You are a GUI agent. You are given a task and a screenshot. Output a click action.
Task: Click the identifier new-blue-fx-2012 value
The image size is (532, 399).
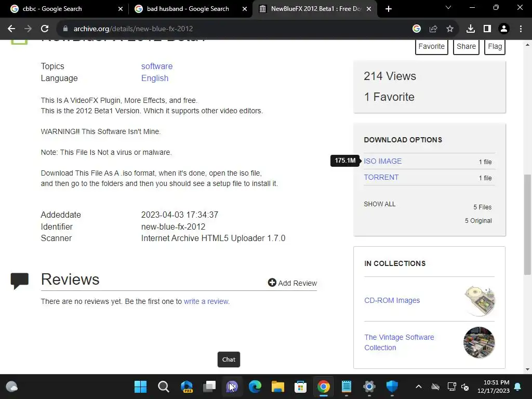(173, 227)
